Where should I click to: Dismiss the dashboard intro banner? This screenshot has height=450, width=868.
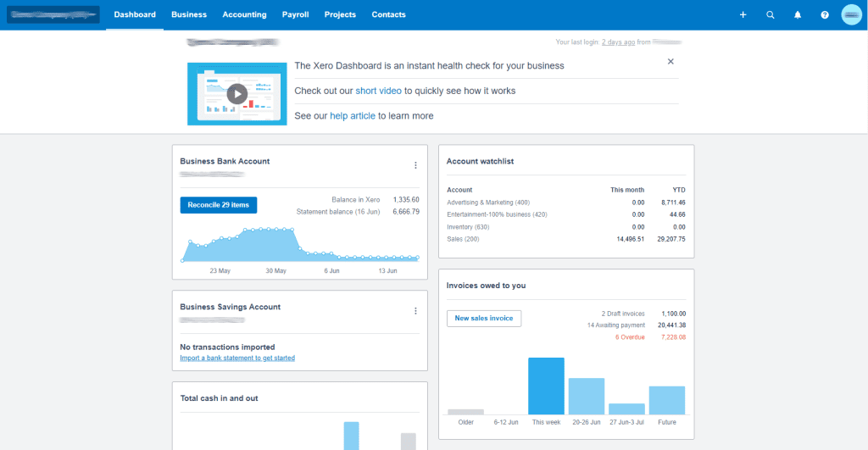click(x=670, y=61)
